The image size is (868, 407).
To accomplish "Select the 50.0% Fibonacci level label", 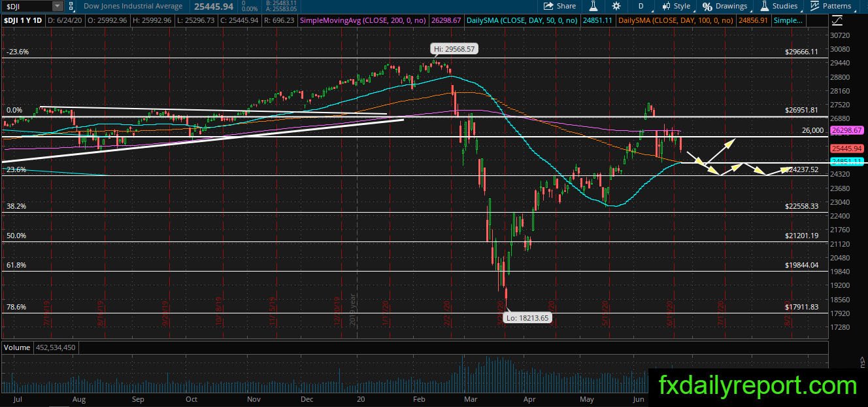I will coord(16,236).
